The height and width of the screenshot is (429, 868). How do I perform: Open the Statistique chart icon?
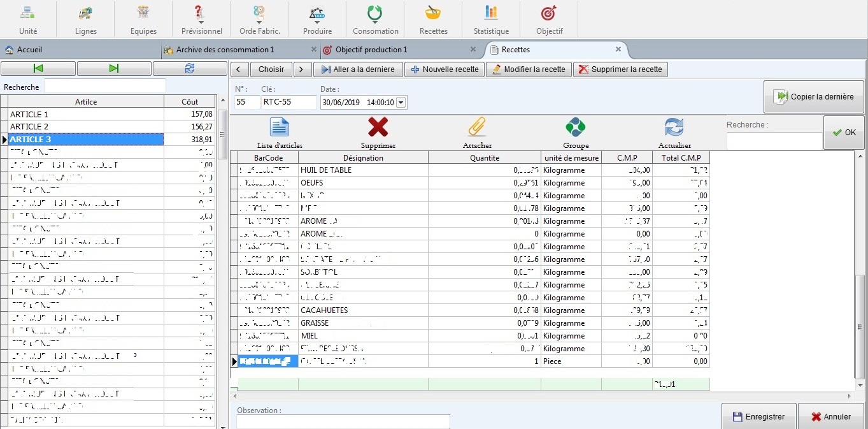coord(491,13)
